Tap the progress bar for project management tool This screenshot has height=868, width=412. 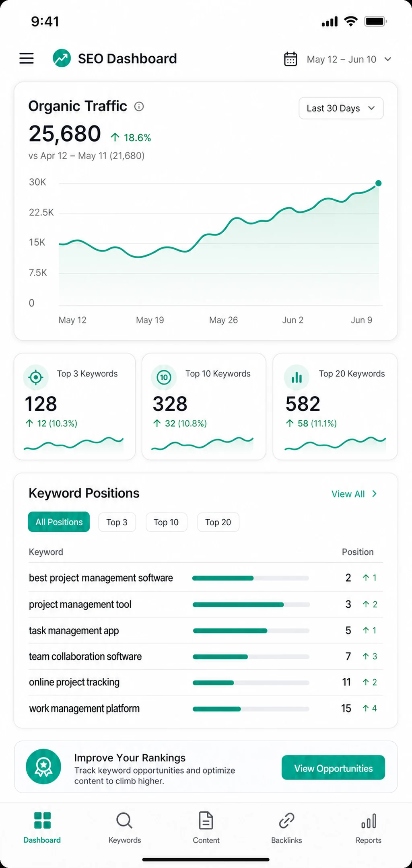click(x=251, y=605)
